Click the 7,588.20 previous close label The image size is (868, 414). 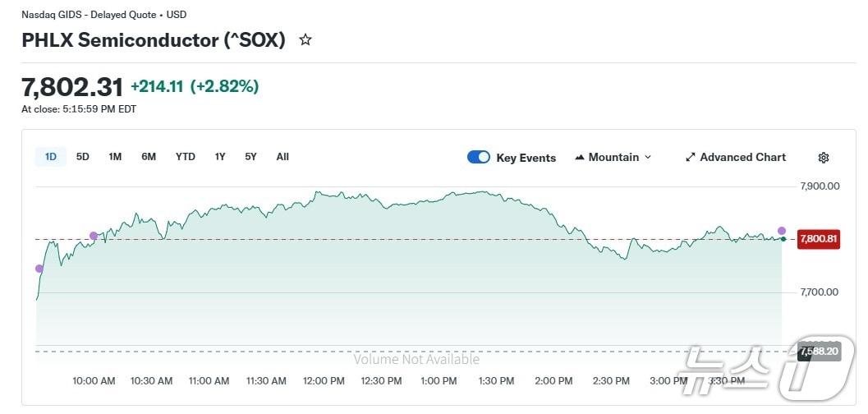click(819, 352)
